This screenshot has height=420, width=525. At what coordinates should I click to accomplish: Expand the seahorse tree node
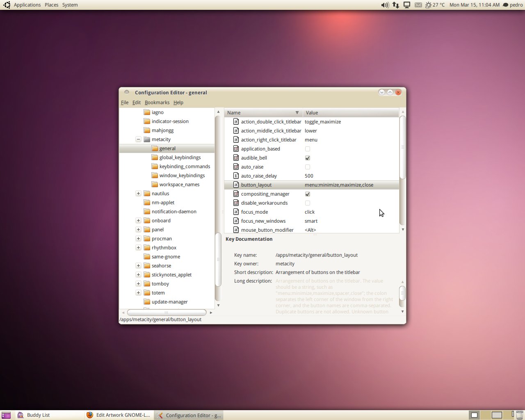pyautogui.click(x=138, y=266)
